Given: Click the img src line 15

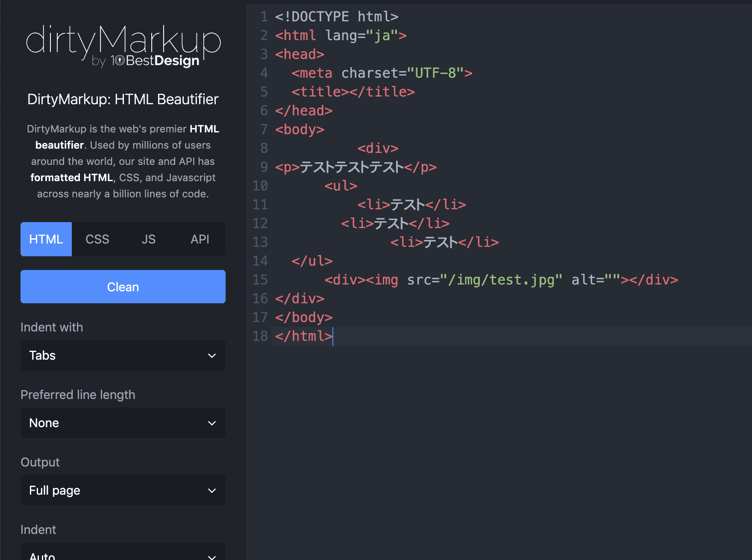Looking at the screenshot, I should [501, 280].
